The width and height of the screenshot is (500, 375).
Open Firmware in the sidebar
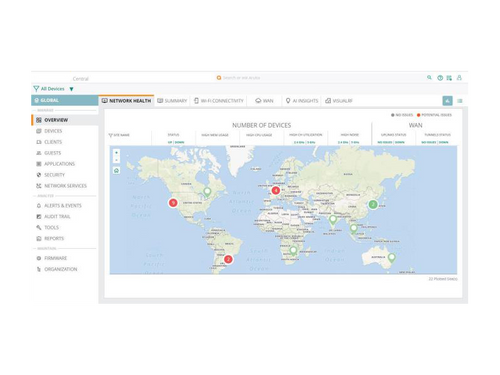coord(51,258)
